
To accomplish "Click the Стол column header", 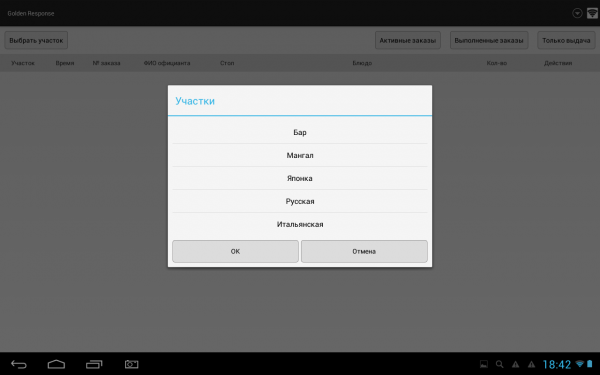I will (227, 63).
